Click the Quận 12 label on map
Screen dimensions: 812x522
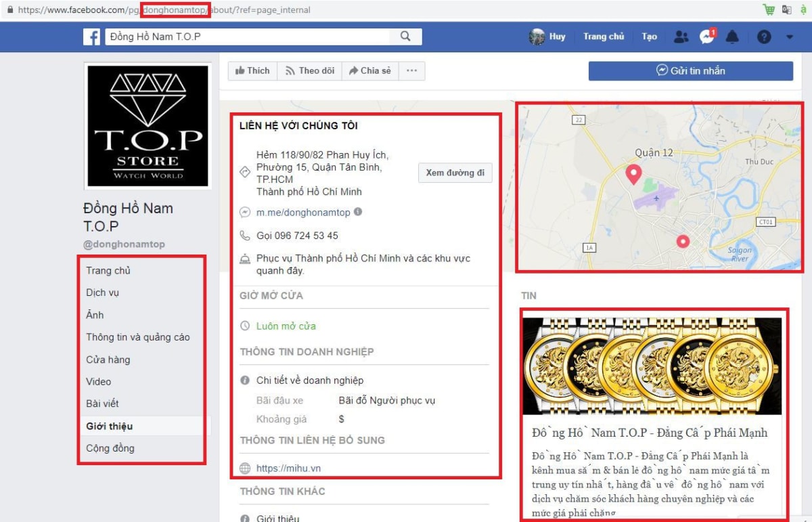pos(654,153)
